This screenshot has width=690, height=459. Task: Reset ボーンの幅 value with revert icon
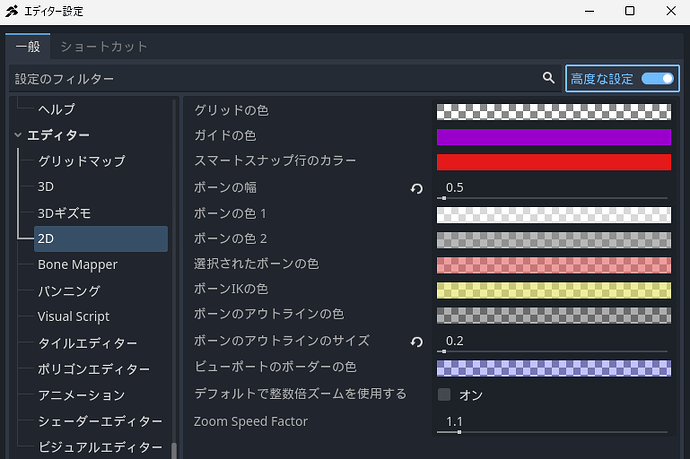pyautogui.click(x=416, y=188)
